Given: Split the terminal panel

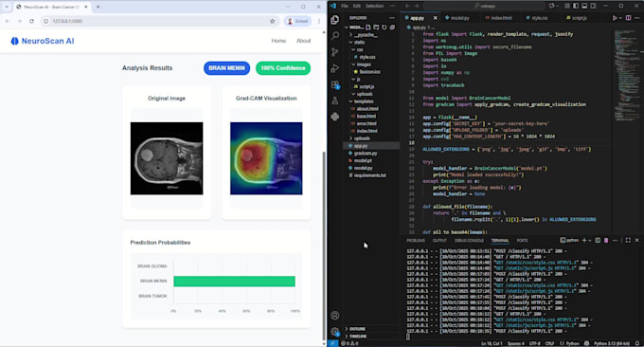Looking at the screenshot, I should [598, 240].
